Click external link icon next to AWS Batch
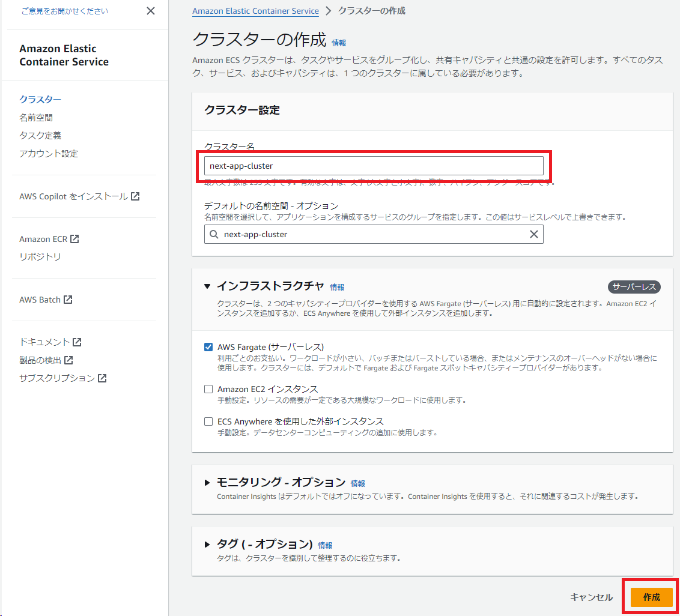This screenshot has height=616, width=680. (68, 300)
